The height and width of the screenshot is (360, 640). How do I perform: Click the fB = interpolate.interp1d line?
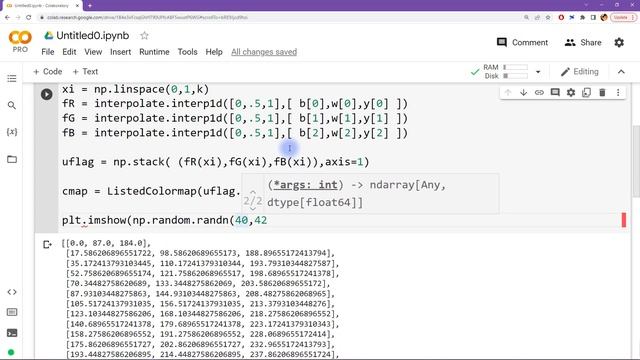235,133
